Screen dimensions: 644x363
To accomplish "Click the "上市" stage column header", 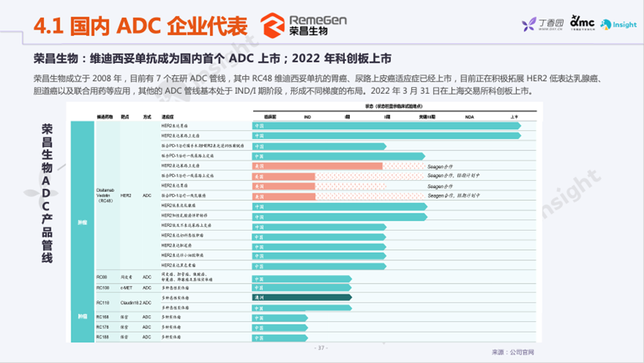I will (x=514, y=117).
